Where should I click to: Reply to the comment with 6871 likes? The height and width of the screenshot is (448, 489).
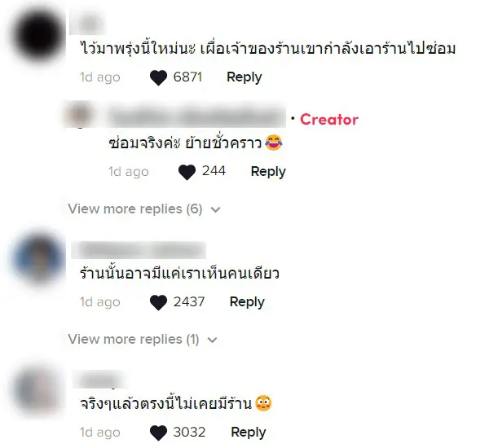[x=244, y=77]
